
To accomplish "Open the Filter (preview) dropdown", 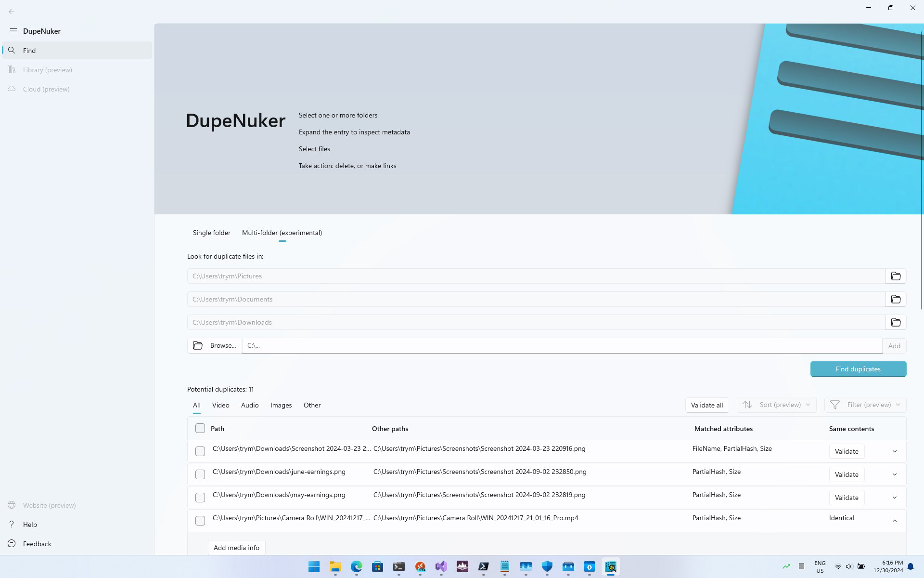I will 865,405.
